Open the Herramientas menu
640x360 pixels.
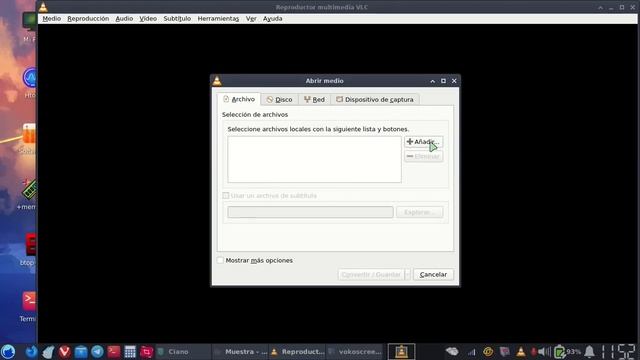tap(218, 19)
